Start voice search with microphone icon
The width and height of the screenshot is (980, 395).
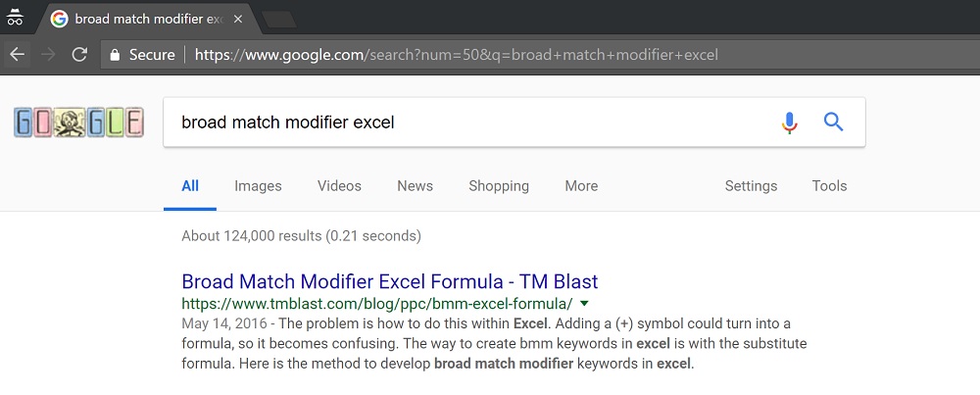(x=789, y=123)
